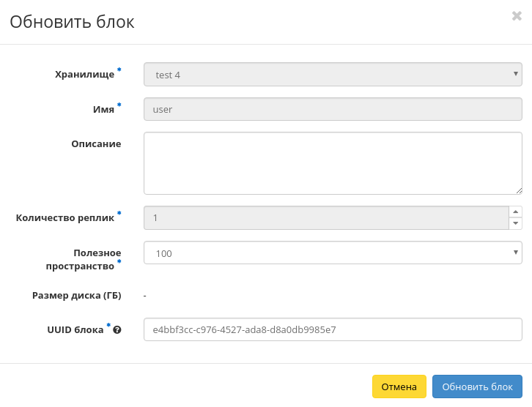Click the Количество реплик number field

coord(326,218)
